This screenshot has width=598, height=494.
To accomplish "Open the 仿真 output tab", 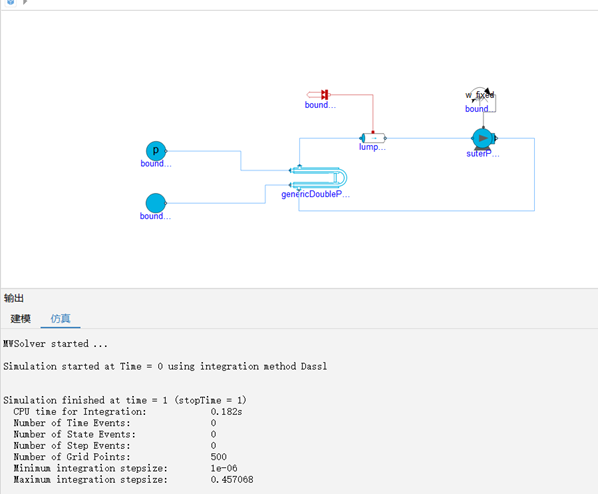I will pyautogui.click(x=60, y=318).
